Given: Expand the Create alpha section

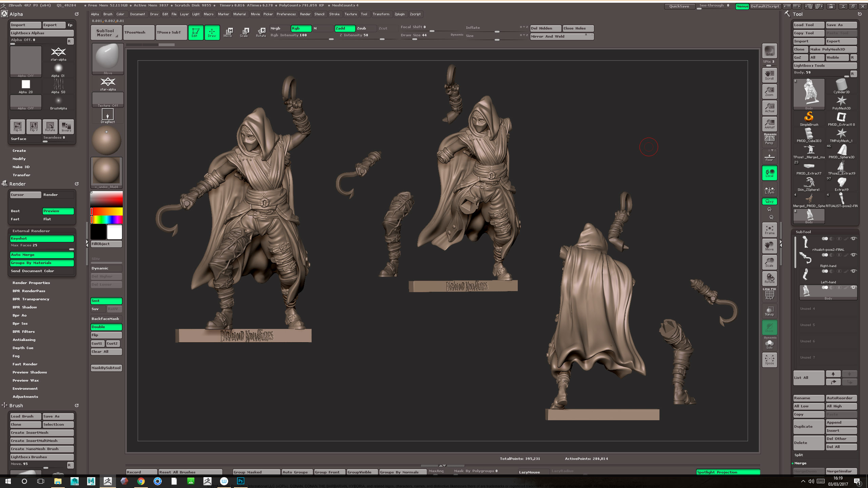Looking at the screenshot, I should 19,151.
